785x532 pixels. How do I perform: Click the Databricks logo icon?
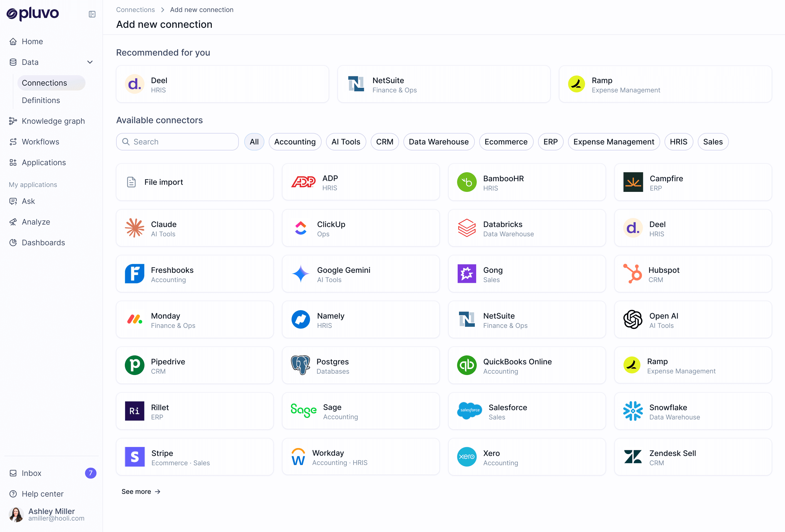pos(467,228)
